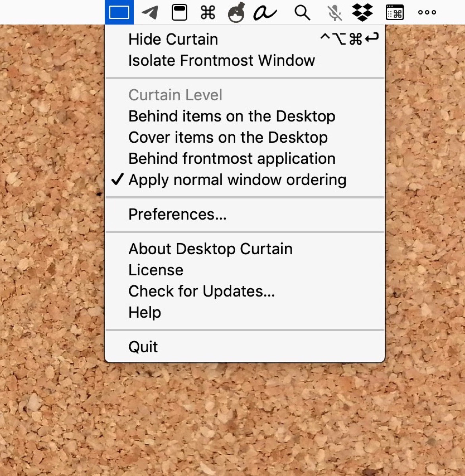Open the Telegram paper plane menu icon
The width and height of the screenshot is (465, 476).
coord(150,12)
